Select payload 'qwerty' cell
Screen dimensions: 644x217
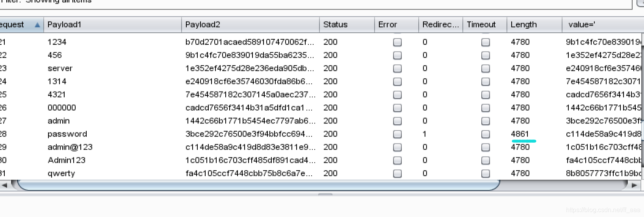pos(61,173)
